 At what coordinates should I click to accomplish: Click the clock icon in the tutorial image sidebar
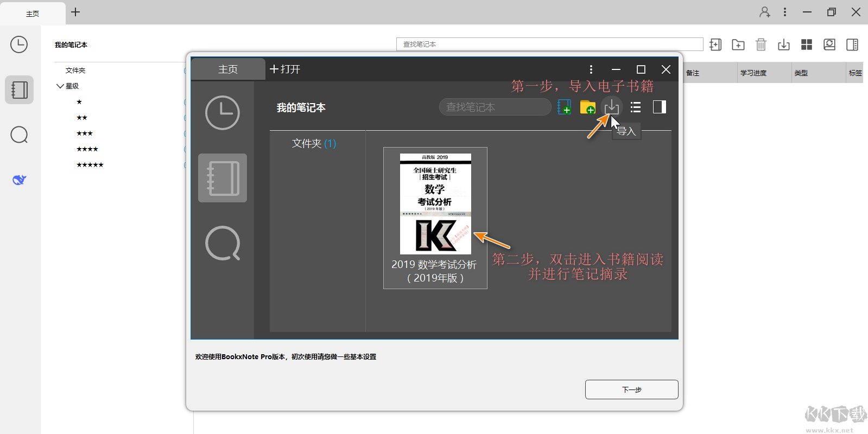223,113
